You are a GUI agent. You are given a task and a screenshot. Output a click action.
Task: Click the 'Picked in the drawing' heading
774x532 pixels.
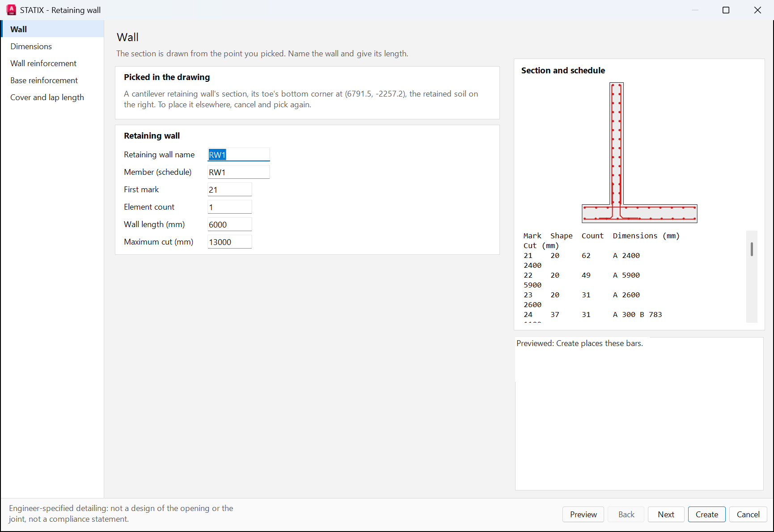click(x=167, y=77)
